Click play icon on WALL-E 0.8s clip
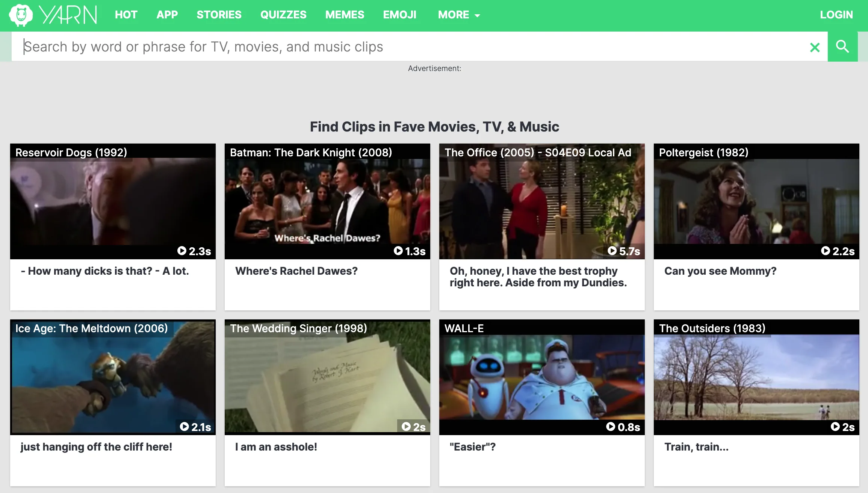The height and width of the screenshot is (493, 868). [611, 426]
